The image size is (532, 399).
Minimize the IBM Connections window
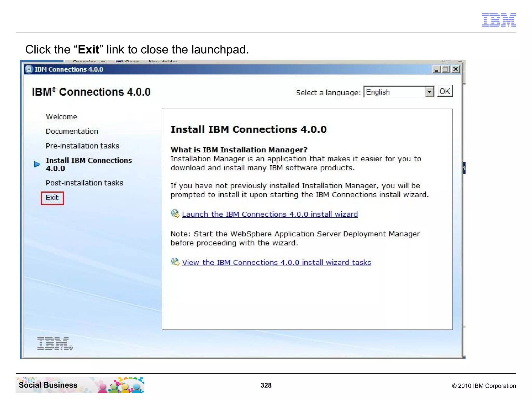pos(436,69)
